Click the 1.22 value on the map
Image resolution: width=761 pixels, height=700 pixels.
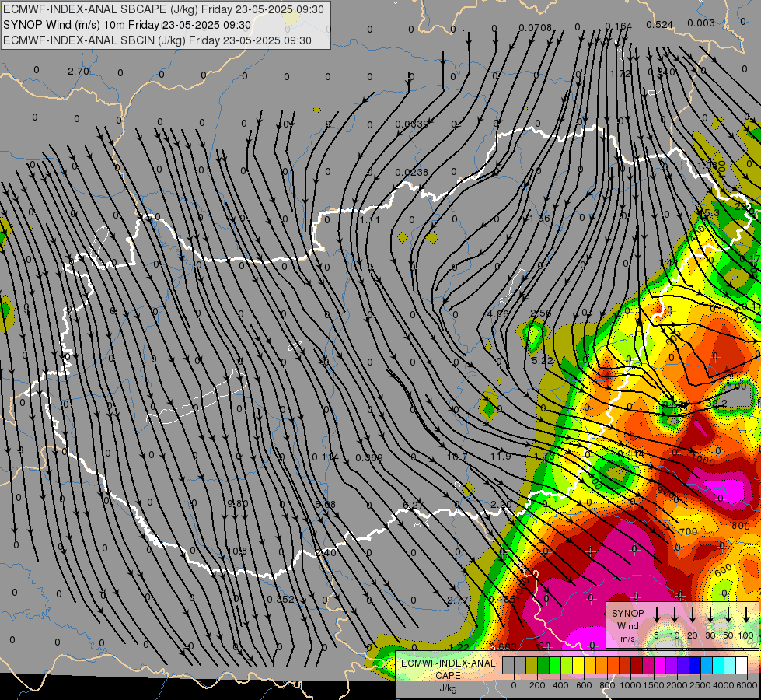459,647
